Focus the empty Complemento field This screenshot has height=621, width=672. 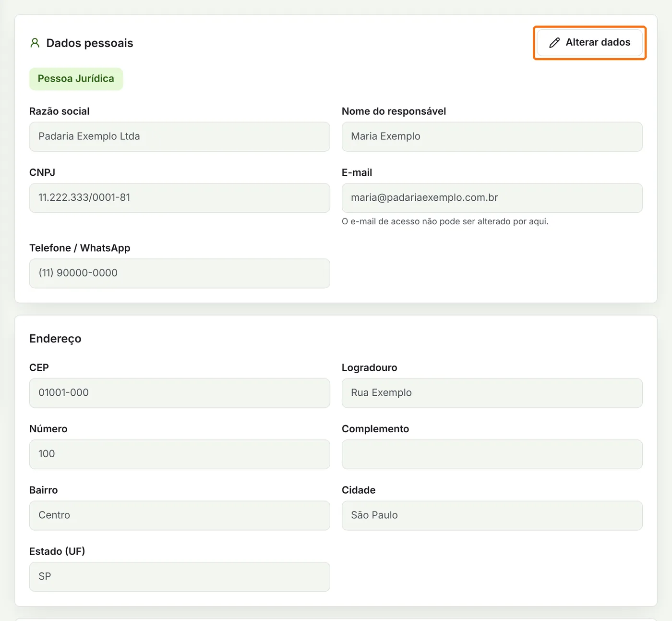coord(492,454)
